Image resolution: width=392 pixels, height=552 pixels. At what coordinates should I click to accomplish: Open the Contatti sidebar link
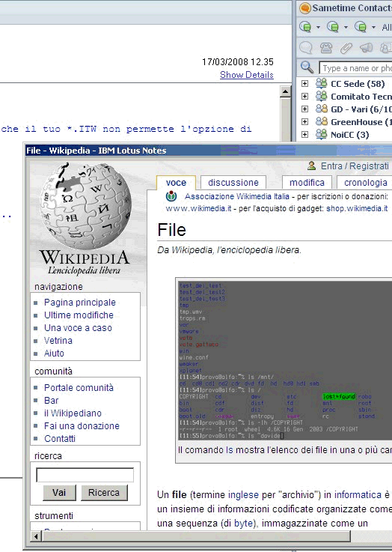click(59, 438)
